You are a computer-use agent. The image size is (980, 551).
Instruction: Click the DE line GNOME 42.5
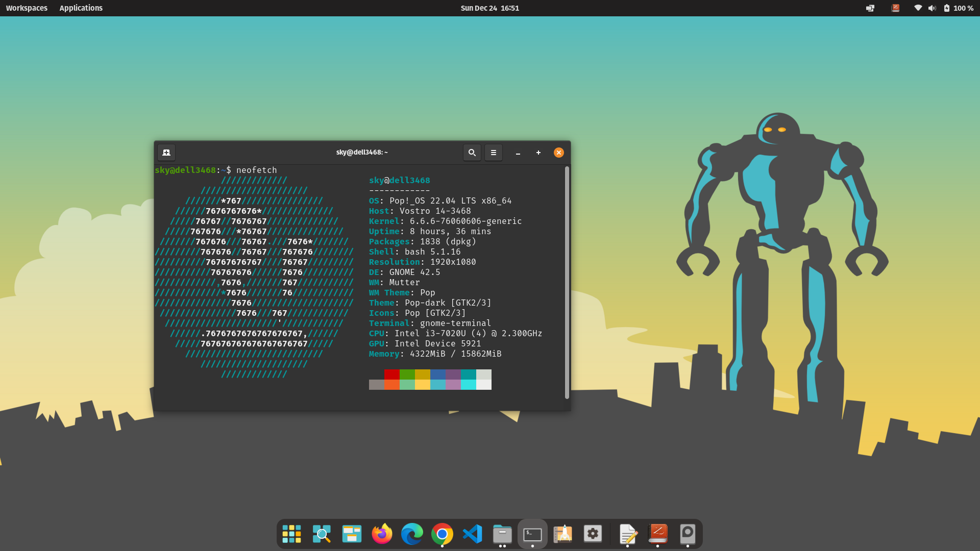(404, 272)
